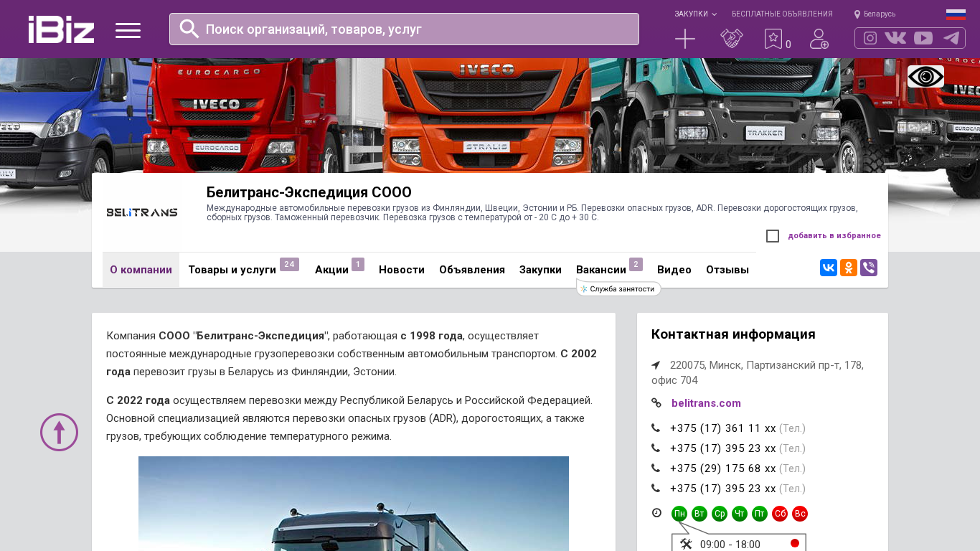Open the Отзывы tab
Screen dimensions: 980x551
[727, 270]
